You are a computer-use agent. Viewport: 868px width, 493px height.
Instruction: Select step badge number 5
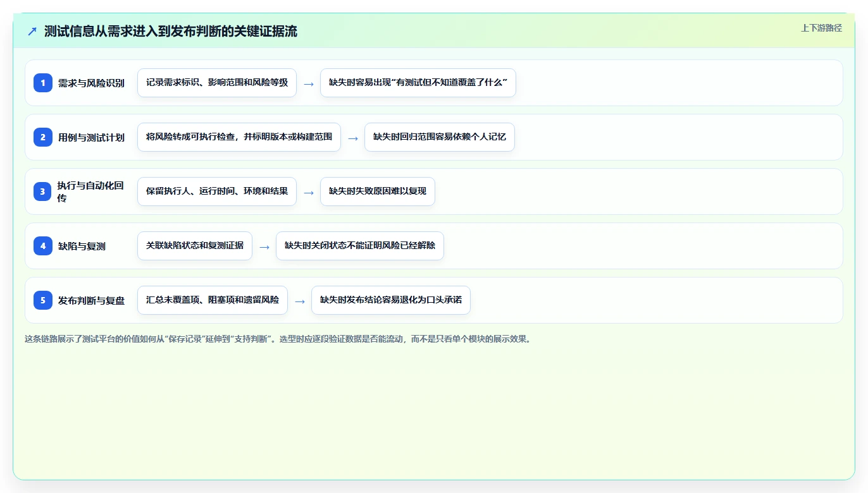click(43, 300)
